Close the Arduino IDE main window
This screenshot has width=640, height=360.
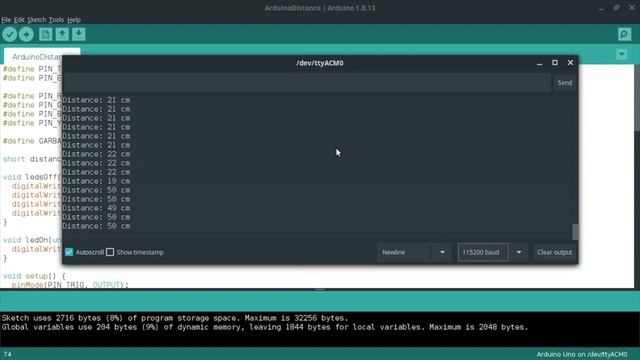pos(632,8)
